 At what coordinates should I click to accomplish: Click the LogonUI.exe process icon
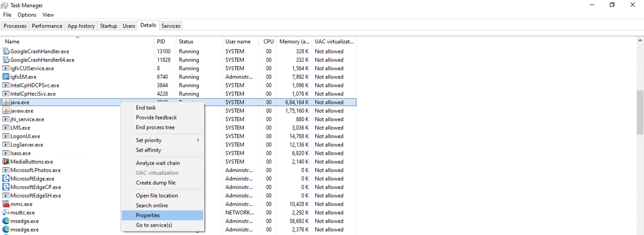6,136
